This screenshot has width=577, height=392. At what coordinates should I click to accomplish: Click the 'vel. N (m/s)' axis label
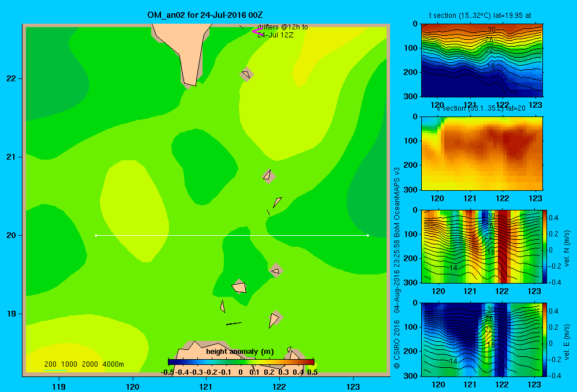point(567,248)
